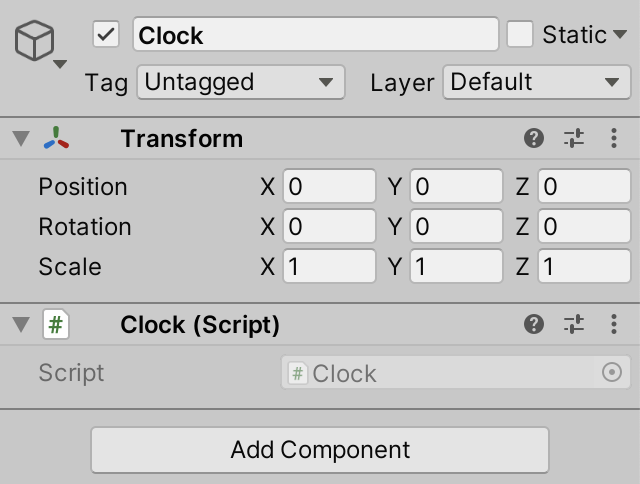
Task: Select the Position X value field
Action: click(329, 186)
